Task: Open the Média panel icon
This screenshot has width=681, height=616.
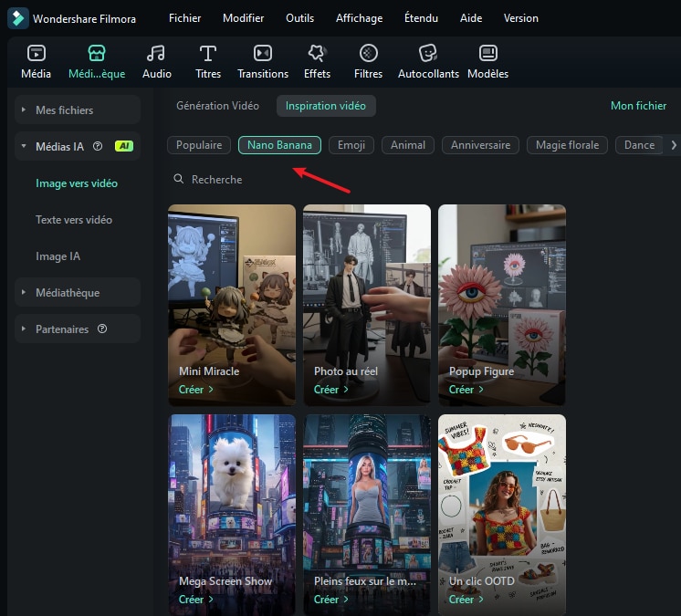Action: coord(36,54)
